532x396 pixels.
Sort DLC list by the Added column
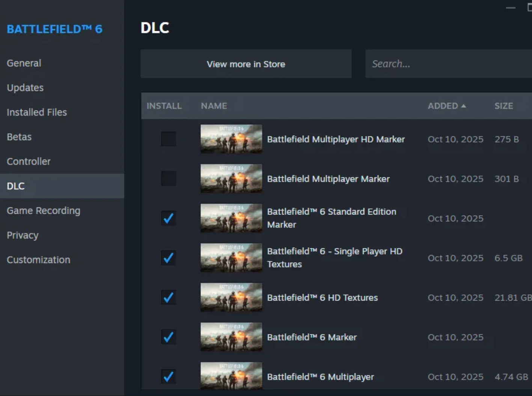coord(447,106)
